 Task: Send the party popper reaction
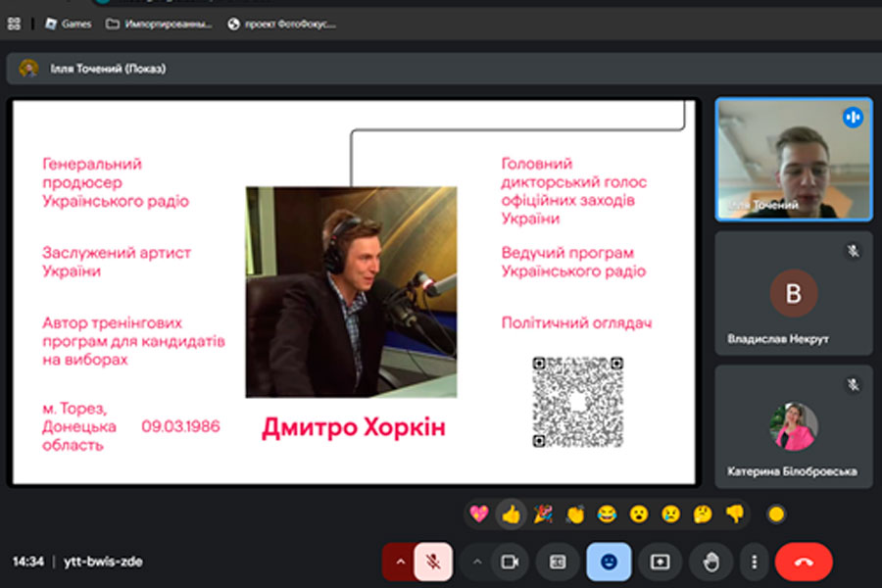coord(543,514)
